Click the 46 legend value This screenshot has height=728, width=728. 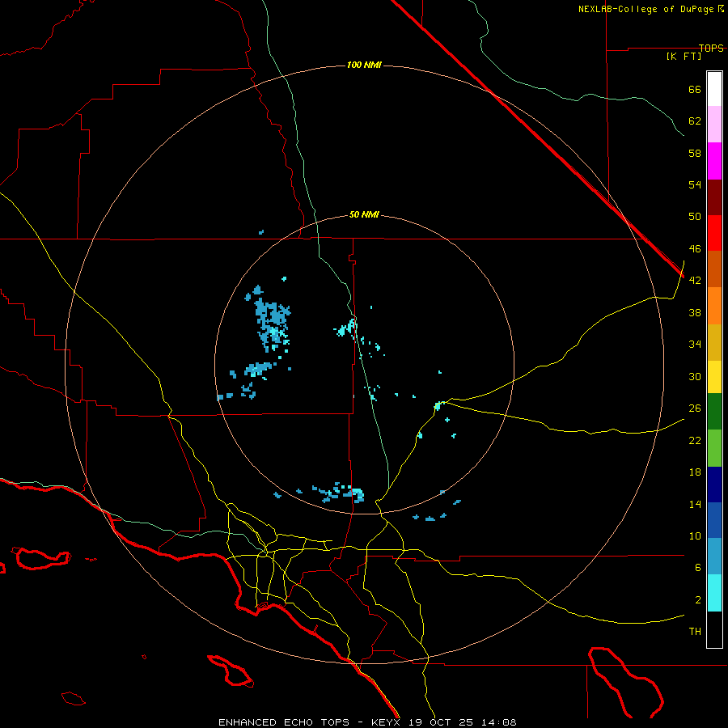point(695,249)
